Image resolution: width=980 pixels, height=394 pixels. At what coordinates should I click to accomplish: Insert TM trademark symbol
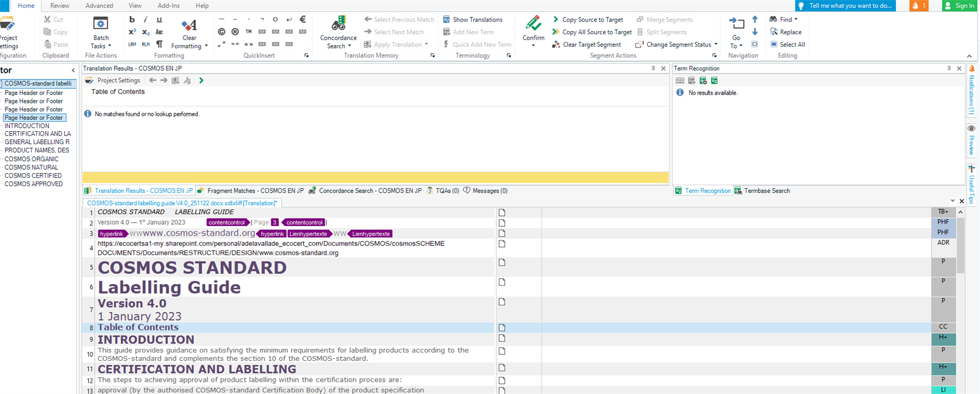click(x=248, y=32)
